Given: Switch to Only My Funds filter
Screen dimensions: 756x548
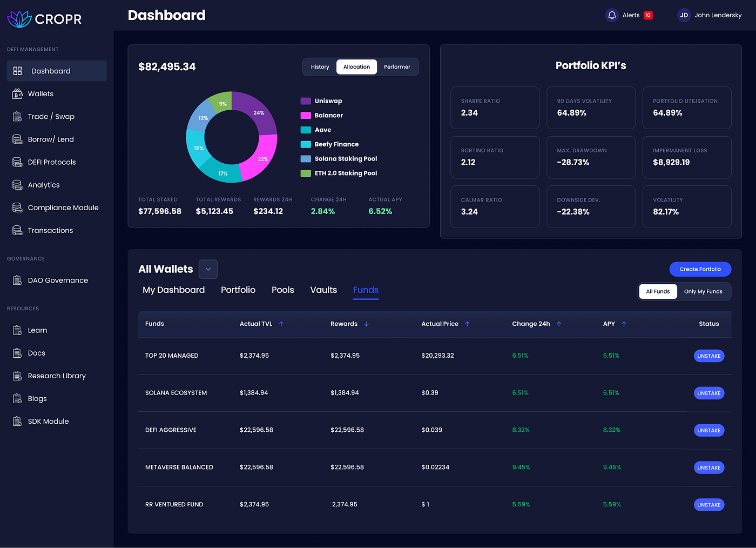Looking at the screenshot, I should point(703,291).
